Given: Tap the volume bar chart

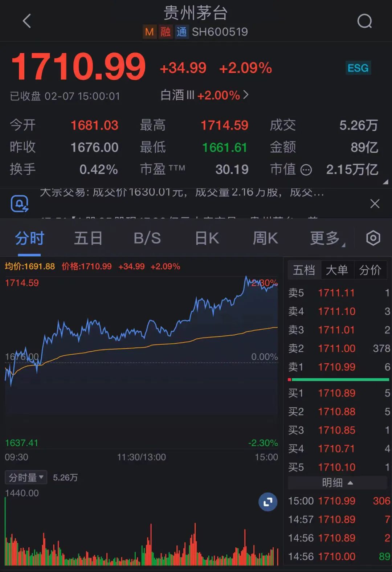Looking at the screenshot, I should pos(141,532).
